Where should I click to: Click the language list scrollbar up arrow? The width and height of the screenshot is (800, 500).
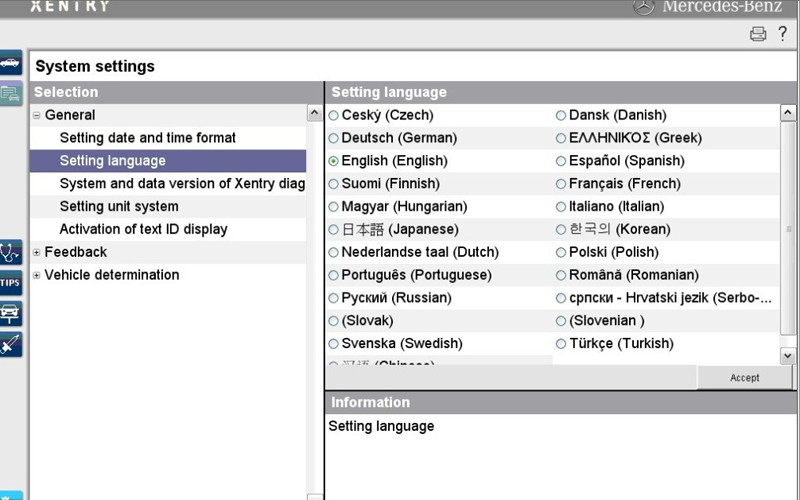pyautogui.click(x=787, y=113)
